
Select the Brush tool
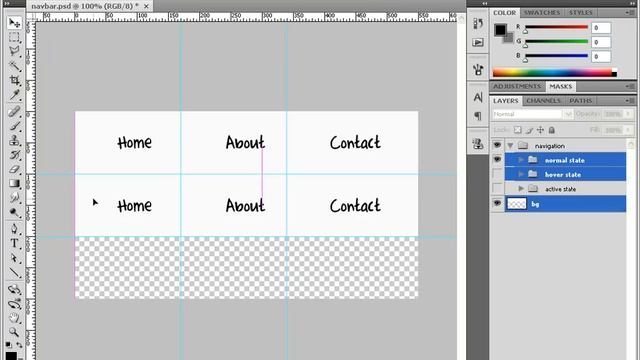(x=14, y=126)
